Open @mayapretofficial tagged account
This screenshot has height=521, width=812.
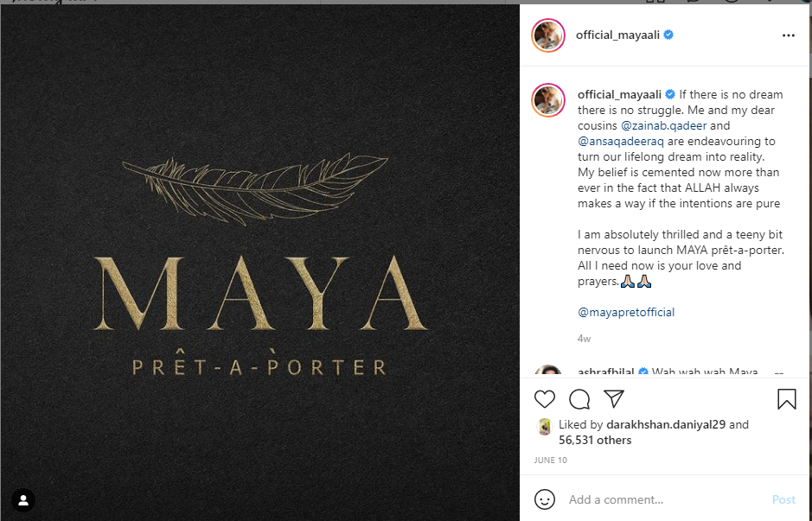click(x=626, y=313)
